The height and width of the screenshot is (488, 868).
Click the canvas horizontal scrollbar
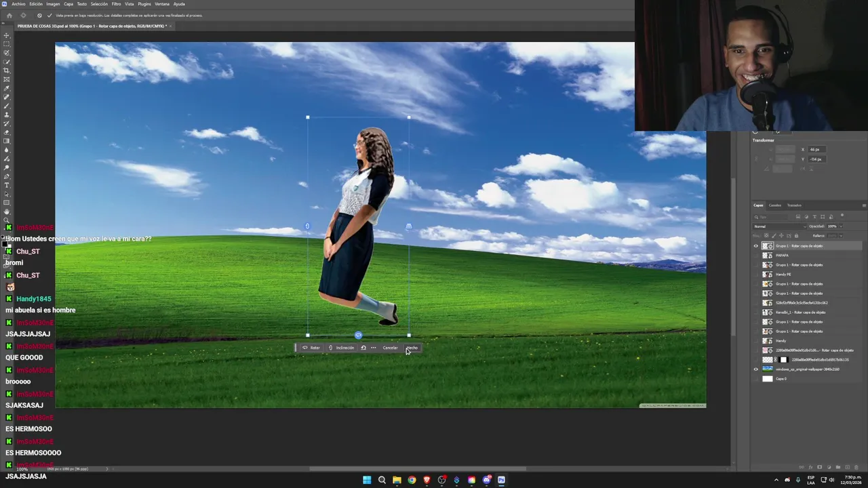click(418, 468)
